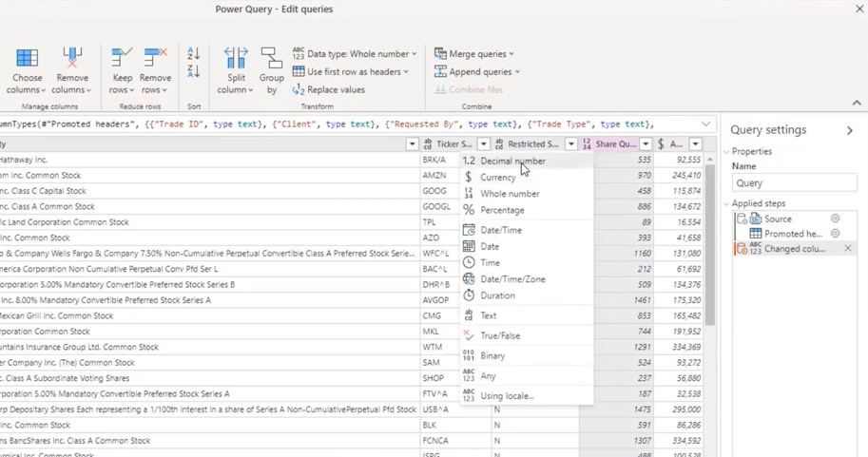Open the Merge queries dropdown
Viewport: 868px width, 457px height.
coord(474,53)
